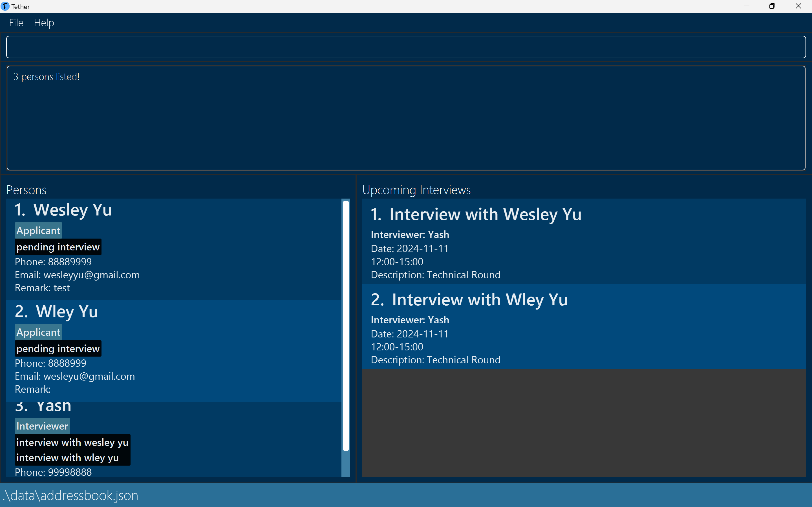Click the addressbook.json path in status bar
This screenshot has height=507, width=812.
coord(70,496)
